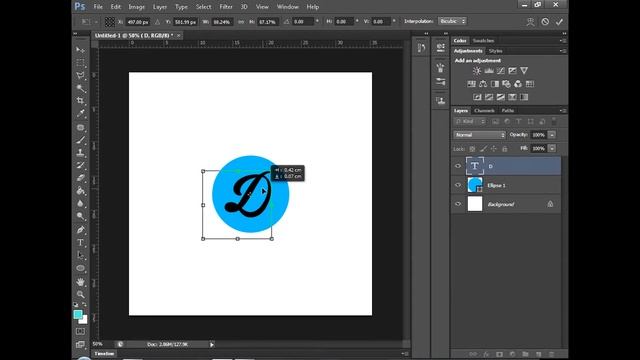Image resolution: width=640 pixels, height=360 pixels.
Task: Switch to the Styles tab
Action: click(496, 51)
